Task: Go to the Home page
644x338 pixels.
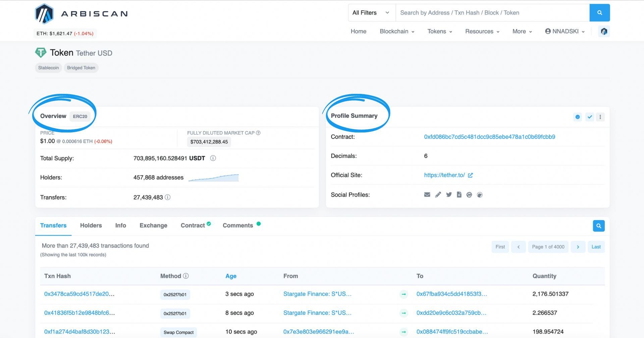Action: coord(359,31)
